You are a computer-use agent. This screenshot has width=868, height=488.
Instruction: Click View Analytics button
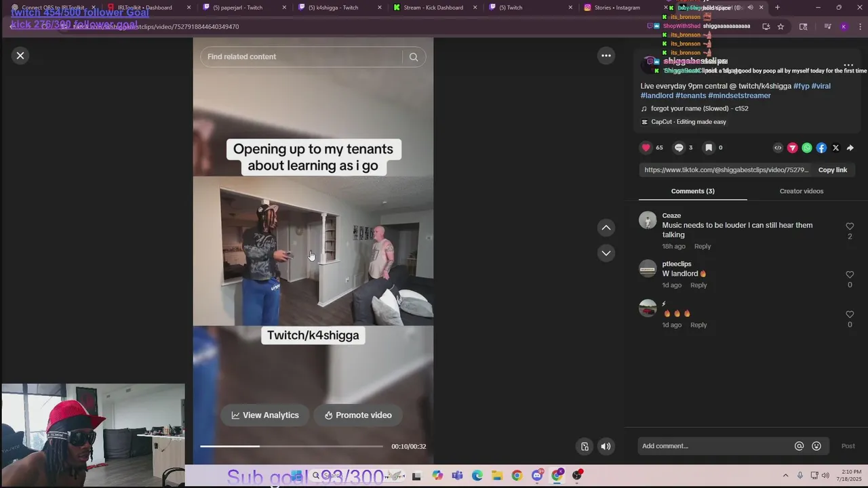(265, 415)
